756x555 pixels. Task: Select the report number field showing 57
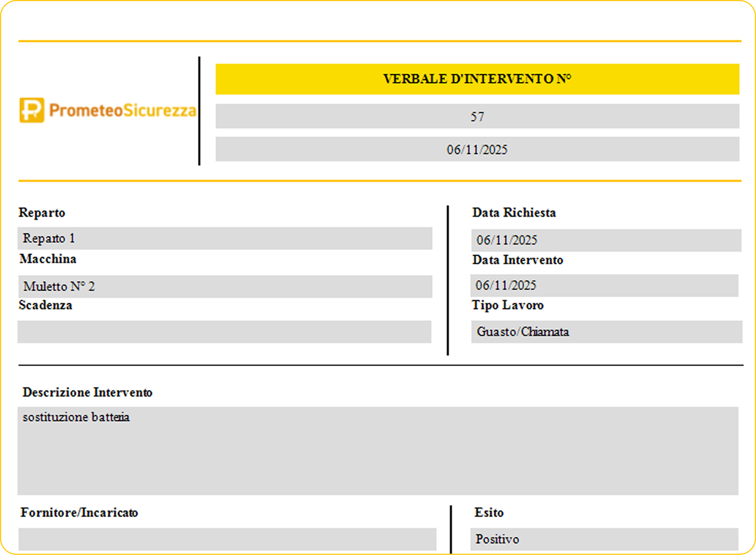[477, 116]
